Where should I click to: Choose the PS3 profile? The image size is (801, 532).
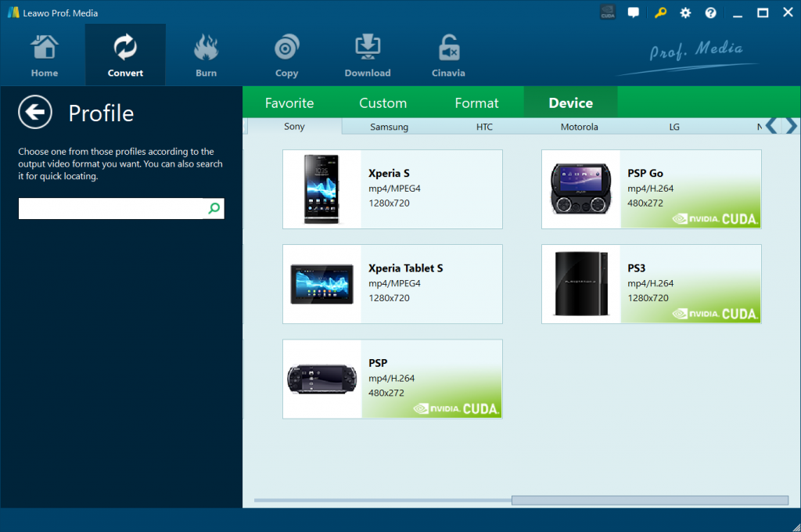point(652,284)
